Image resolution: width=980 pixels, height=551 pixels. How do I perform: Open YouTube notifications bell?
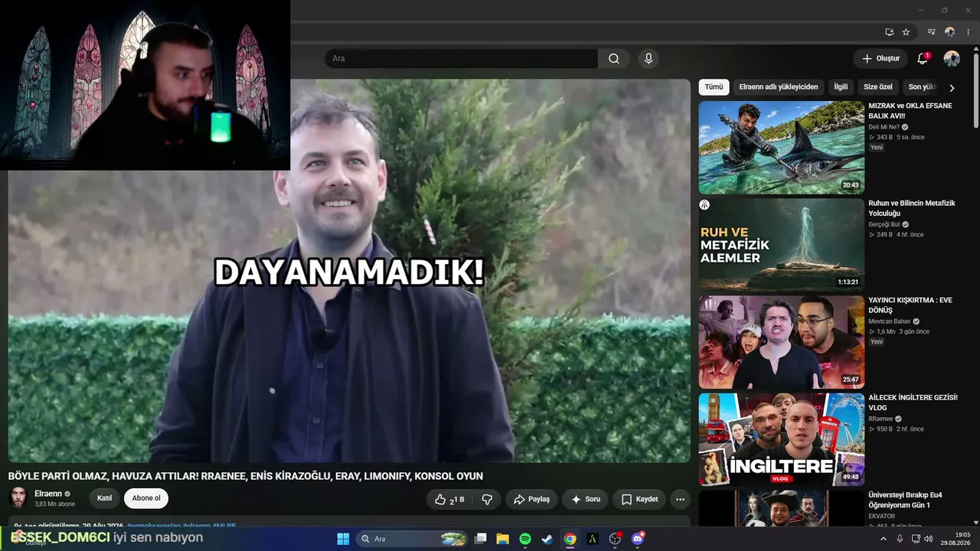point(923,59)
